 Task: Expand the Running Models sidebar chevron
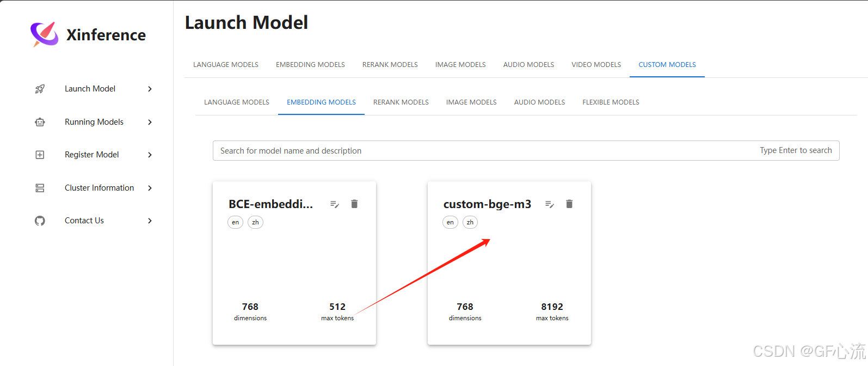click(150, 122)
